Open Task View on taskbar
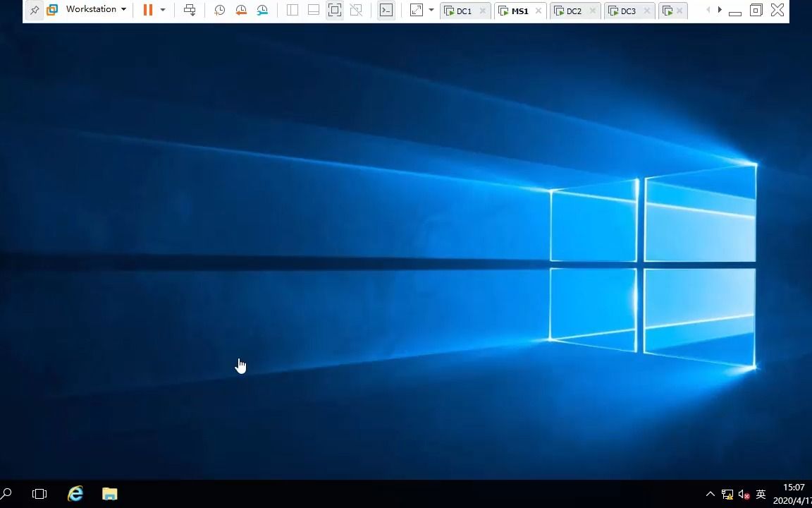This screenshot has height=508, width=812. (x=39, y=494)
